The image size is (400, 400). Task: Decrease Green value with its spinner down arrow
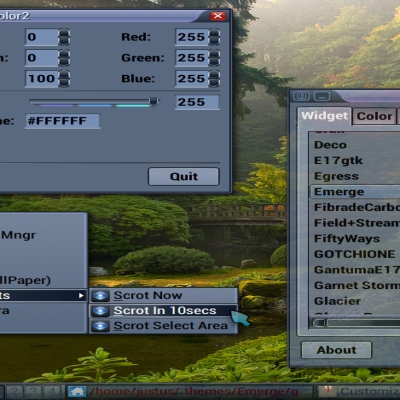click(x=214, y=62)
